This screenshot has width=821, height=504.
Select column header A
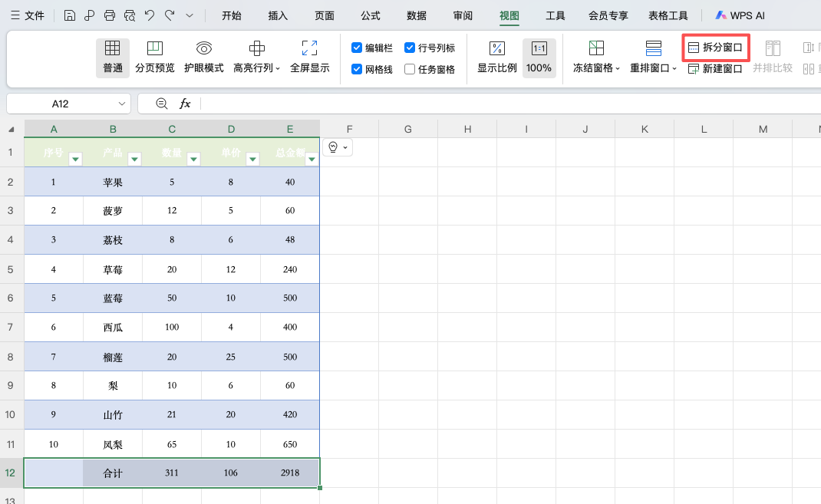coord(54,130)
